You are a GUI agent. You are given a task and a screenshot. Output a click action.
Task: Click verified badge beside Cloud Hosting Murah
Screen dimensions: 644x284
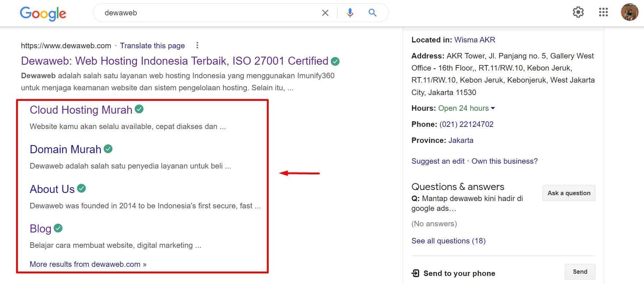(x=139, y=109)
